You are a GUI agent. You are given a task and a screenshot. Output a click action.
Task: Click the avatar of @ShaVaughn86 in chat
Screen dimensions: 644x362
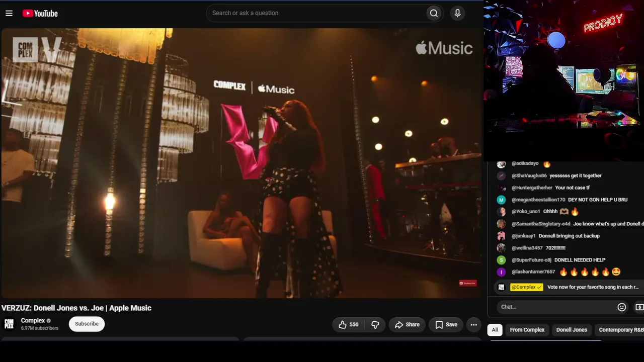pos(501,175)
